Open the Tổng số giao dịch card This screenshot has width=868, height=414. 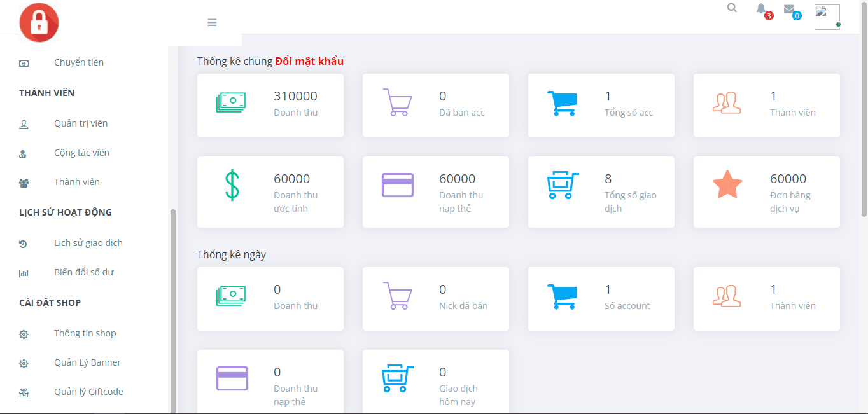pyautogui.click(x=601, y=192)
